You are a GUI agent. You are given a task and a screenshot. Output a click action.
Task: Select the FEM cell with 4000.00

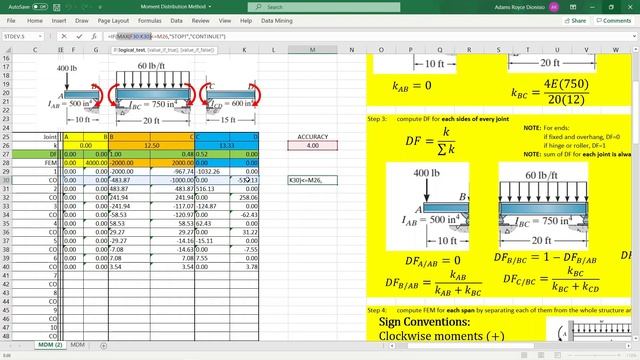pyautogui.click(x=96, y=163)
